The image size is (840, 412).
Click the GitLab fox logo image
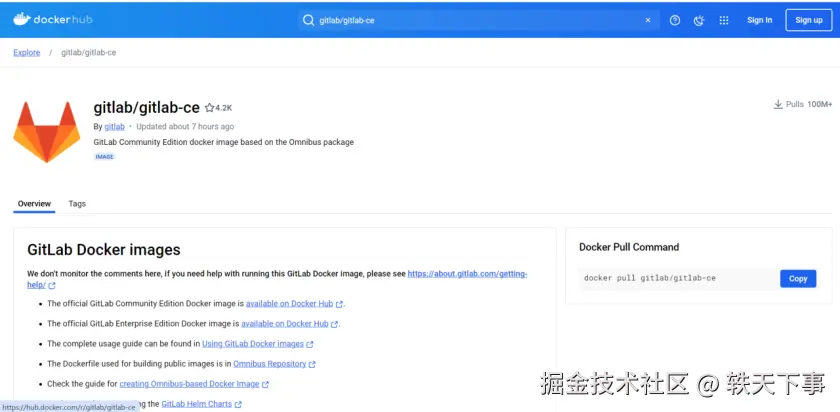(x=47, y=131)
